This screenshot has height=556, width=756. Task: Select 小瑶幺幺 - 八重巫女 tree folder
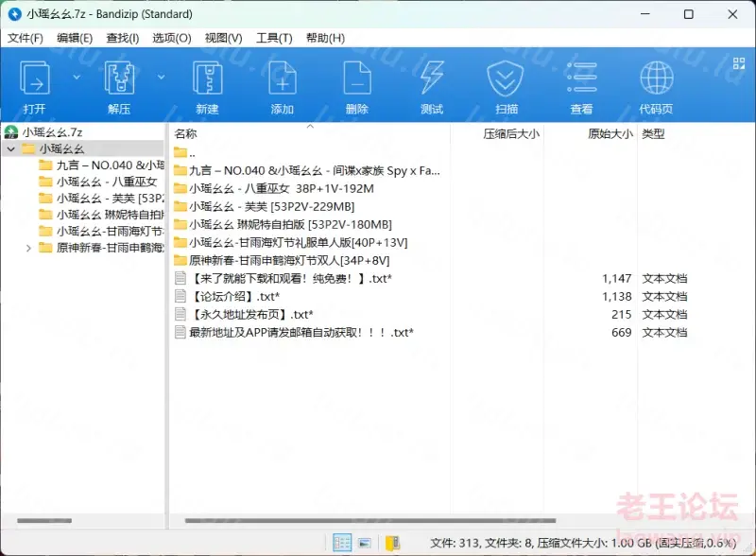[107, 182]
